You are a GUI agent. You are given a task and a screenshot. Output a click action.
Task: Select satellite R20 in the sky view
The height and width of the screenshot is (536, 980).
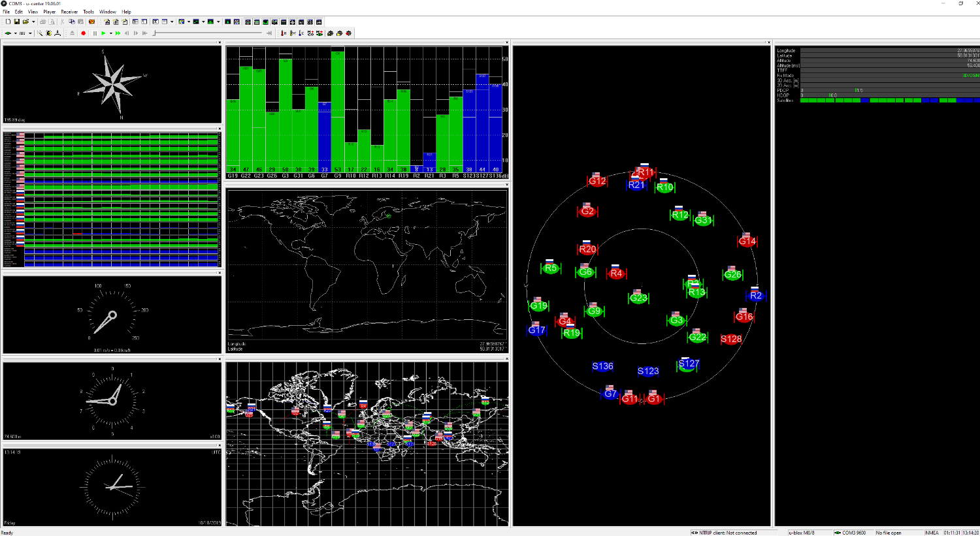(587, 249)
